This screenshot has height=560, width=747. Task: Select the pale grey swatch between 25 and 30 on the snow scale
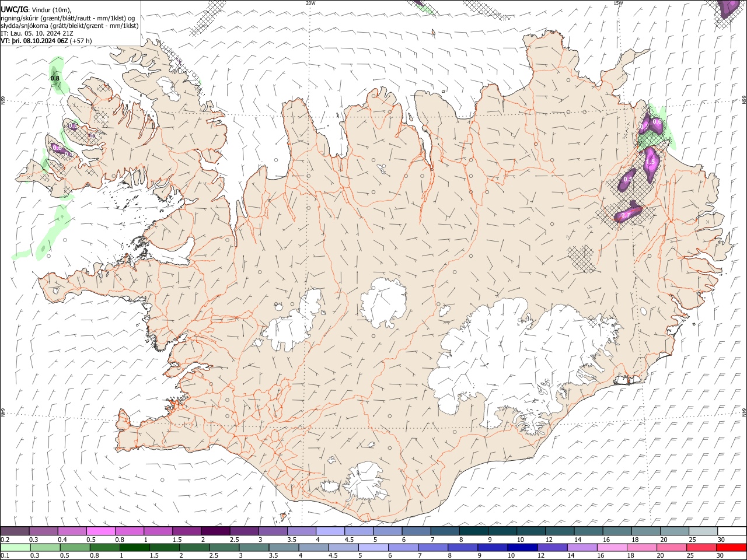pos(703,531)
